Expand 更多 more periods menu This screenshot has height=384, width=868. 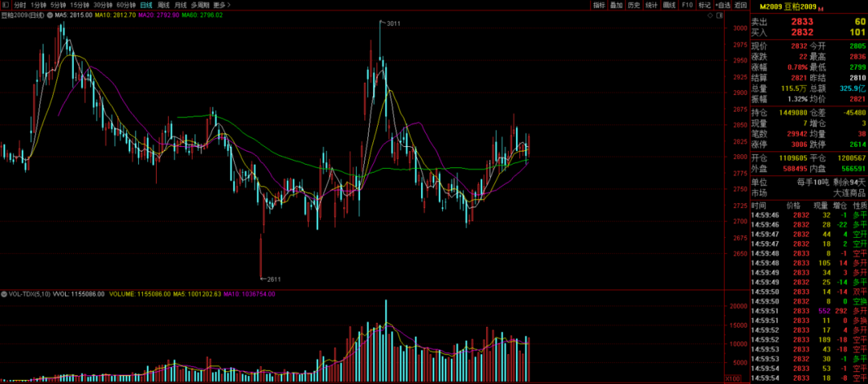coord(222,5)
